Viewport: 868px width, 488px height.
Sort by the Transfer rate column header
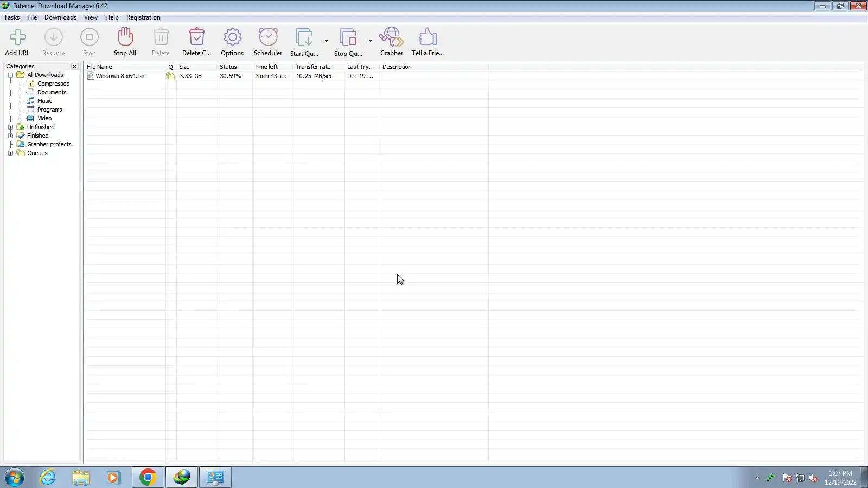coord(318,67)
